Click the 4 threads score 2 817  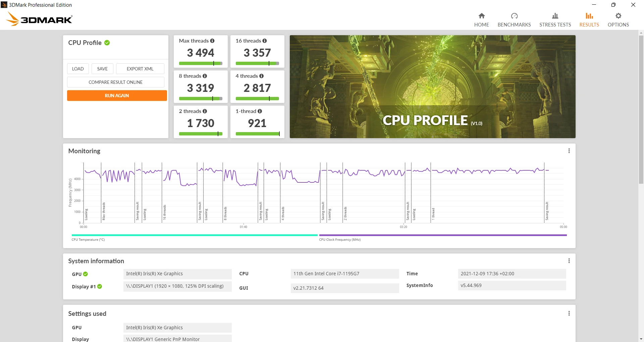click(257, 88)
